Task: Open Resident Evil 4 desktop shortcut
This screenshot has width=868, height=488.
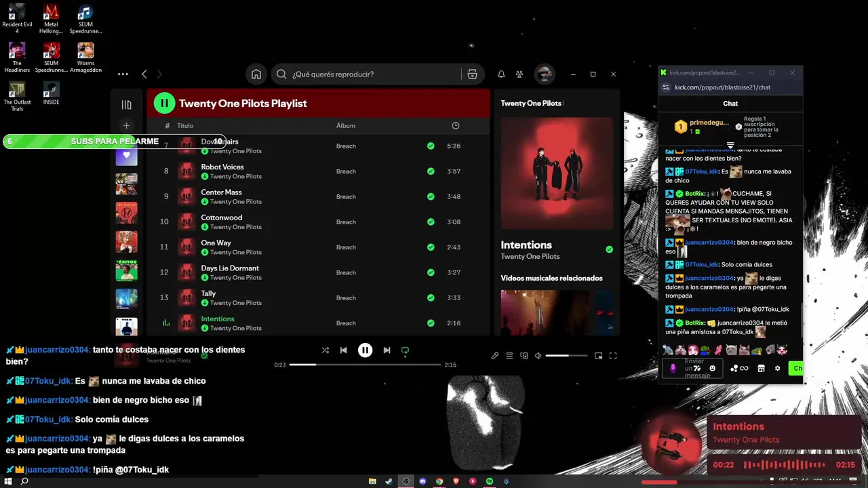Action: [17, 18]
